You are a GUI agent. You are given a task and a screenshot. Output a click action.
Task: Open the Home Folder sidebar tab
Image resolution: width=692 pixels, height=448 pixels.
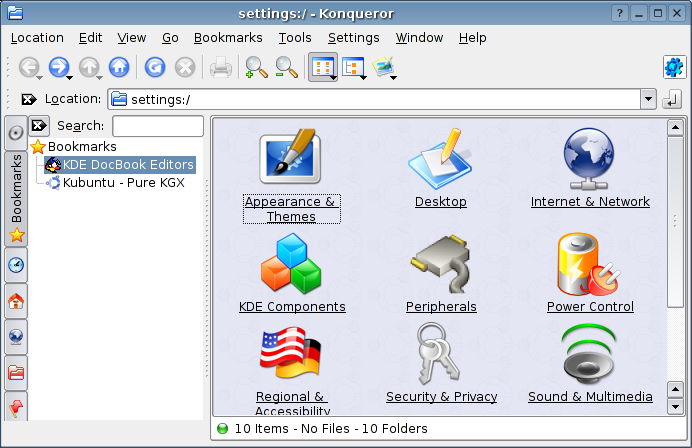click(x=16, y=301)
